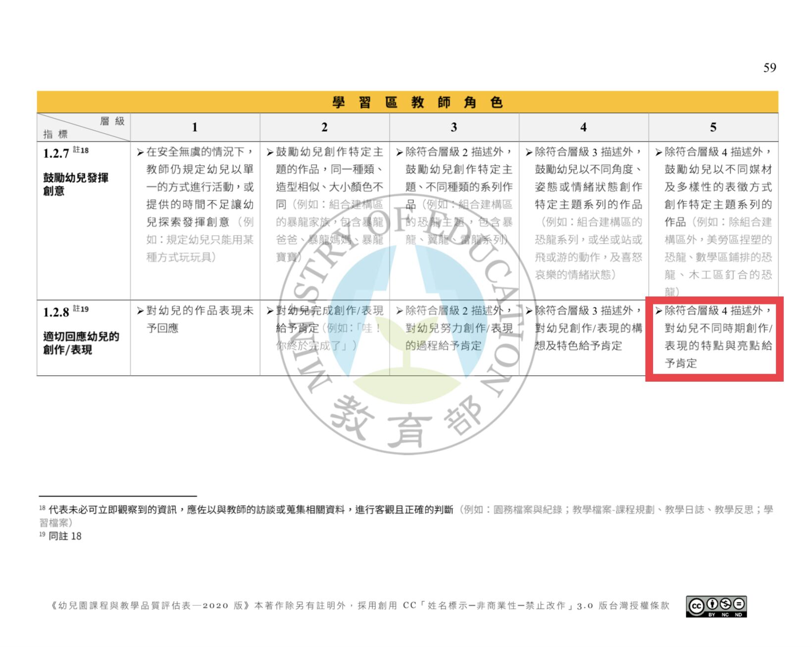This screenshot has width=812, height=647.
Task: Click the NC non-commercial dollar icon
Action: click(725, 604)
